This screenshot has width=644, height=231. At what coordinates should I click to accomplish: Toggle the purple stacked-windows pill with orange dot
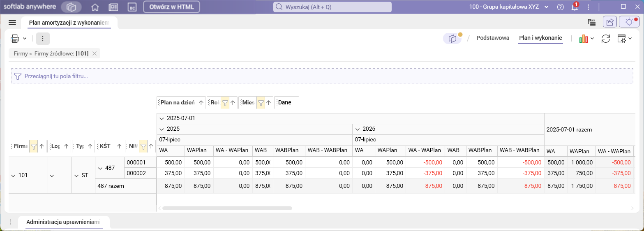coord(453,38)
